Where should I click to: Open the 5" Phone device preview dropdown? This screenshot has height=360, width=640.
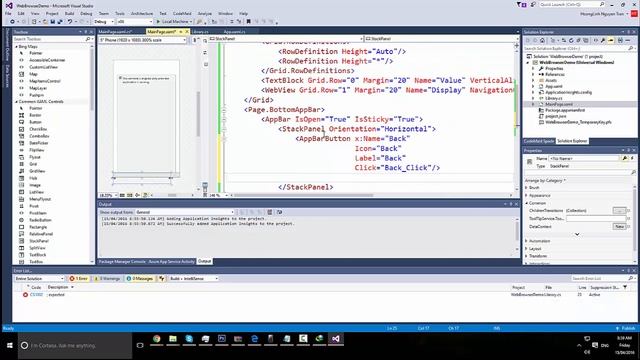click(143, 40)
